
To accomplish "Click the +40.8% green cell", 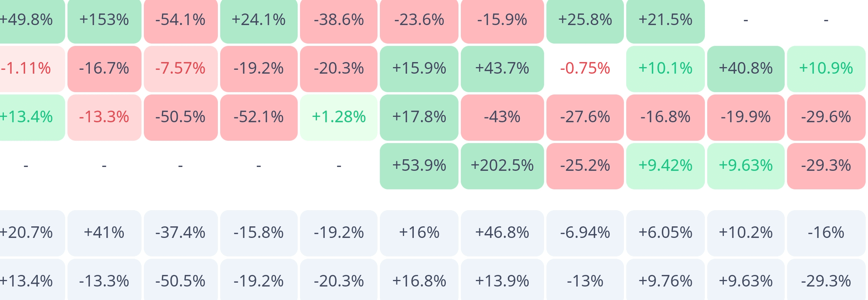I will pos(746,69).
